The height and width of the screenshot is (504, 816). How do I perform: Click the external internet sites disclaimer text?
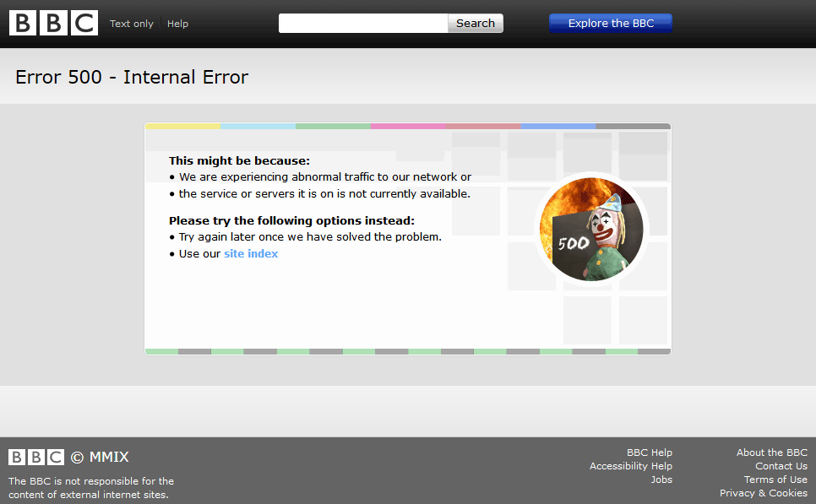click(91, 488)
